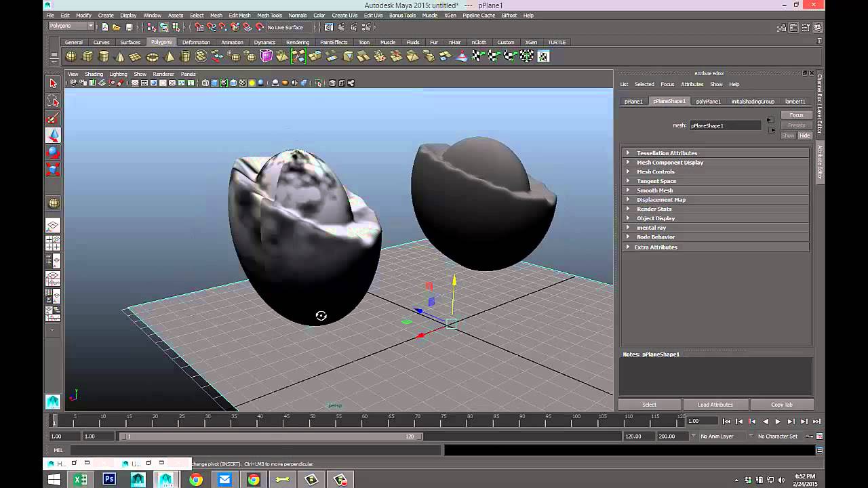Open the viewport Shading menu
The image size is (868, 488).
[x=94, y=74]
